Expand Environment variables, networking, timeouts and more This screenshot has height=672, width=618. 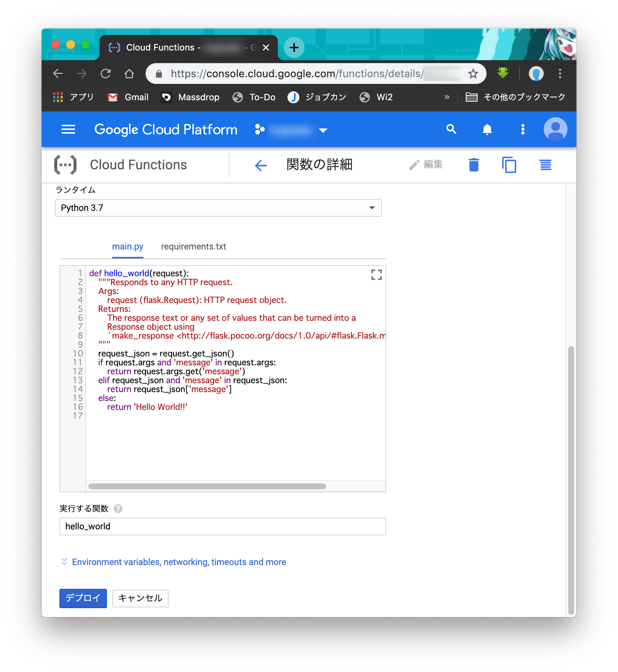click(x=179, y=562)
